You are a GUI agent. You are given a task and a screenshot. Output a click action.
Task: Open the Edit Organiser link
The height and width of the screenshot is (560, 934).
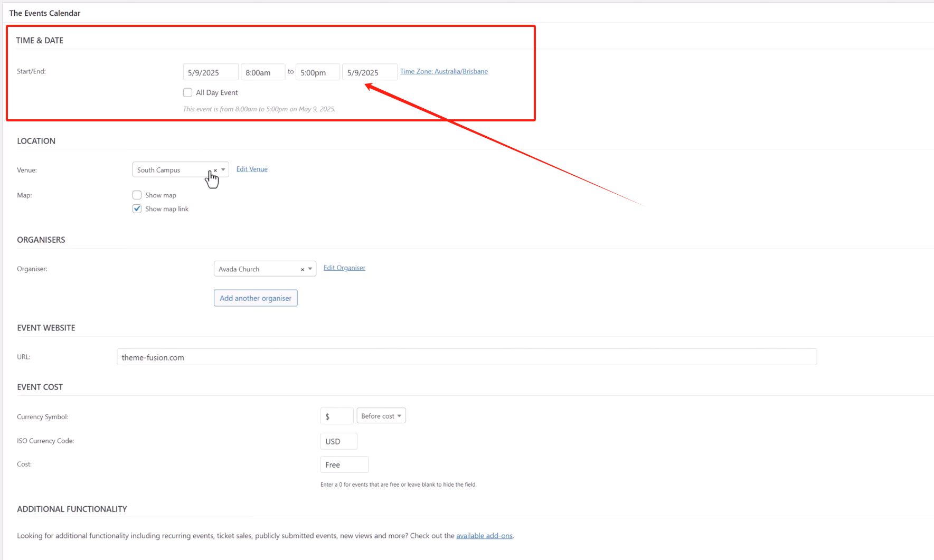pos(344,268)
